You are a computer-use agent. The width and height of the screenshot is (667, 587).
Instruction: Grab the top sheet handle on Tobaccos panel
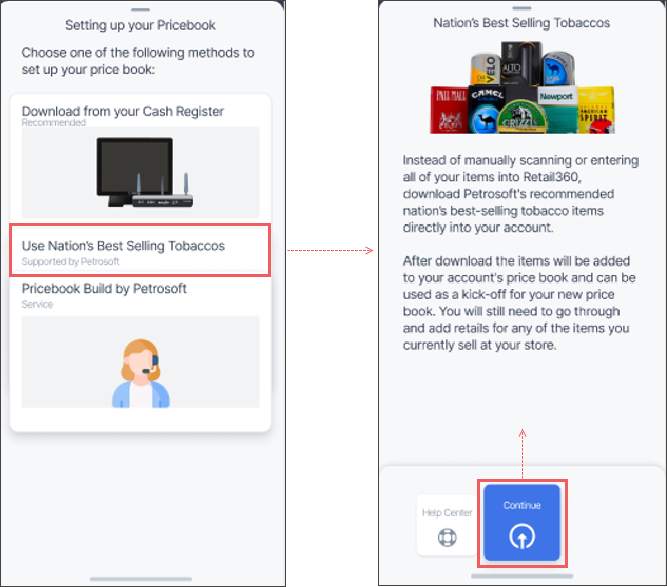coord(522,8)
